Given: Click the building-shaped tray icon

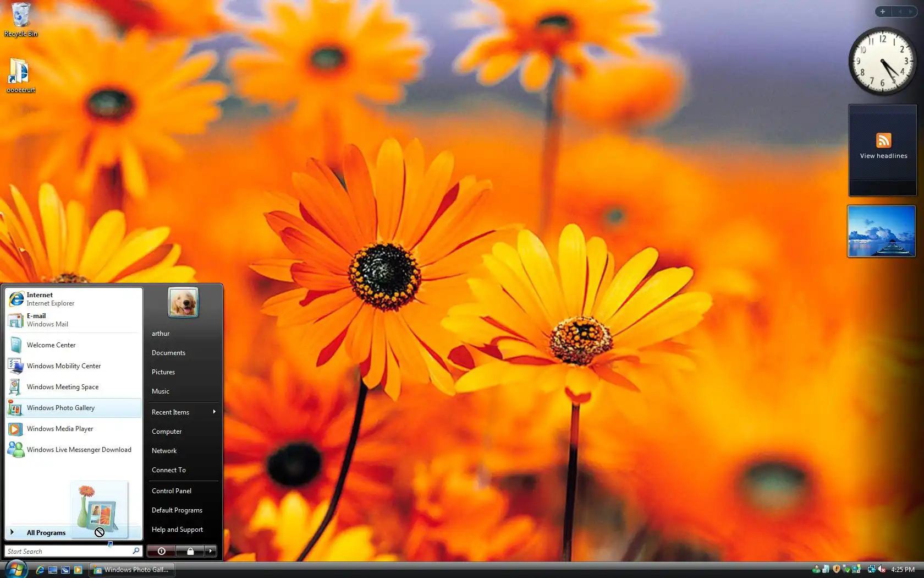Looking at the screenshot, I should pyautogui.click(x=826, y=569).
